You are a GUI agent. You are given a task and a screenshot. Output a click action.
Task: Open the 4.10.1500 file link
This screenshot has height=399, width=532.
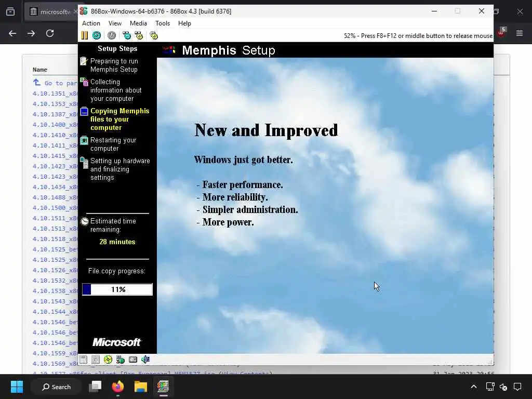(55, 208)
